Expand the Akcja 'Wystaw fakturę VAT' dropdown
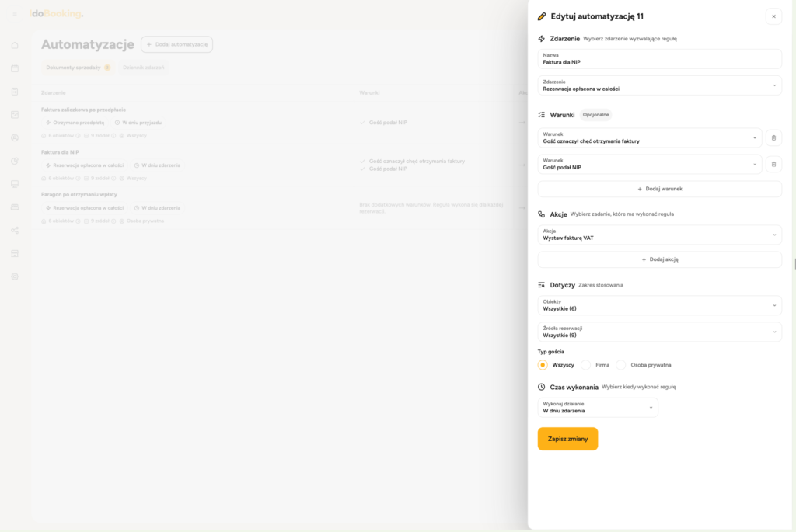This screenshot has width=796, height=532. click(659, 235)
